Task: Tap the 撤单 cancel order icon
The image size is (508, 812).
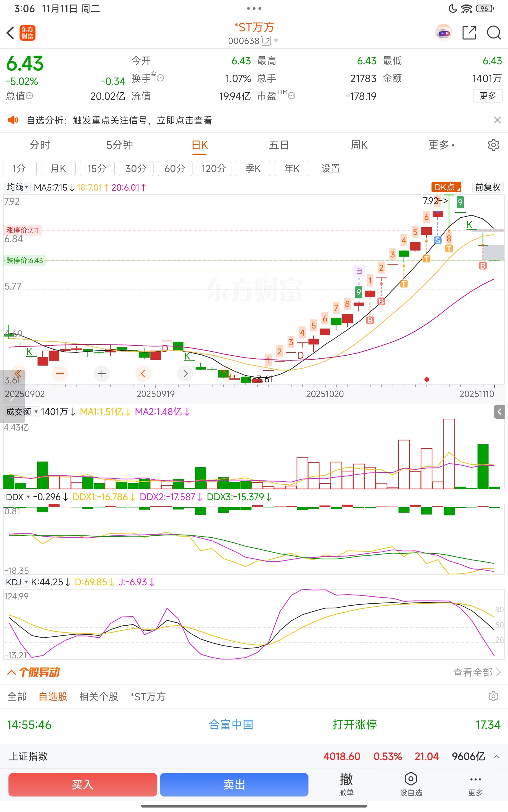Action: (346, 784)
